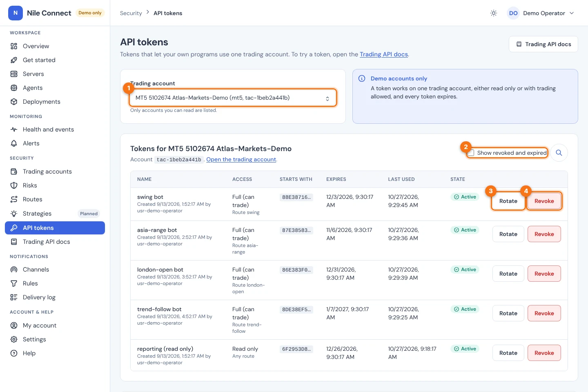Click the Overview icon in the sidebar
The height and width of the screenshot is (392, 588).
pyautogui.click(x=14, y=46)
